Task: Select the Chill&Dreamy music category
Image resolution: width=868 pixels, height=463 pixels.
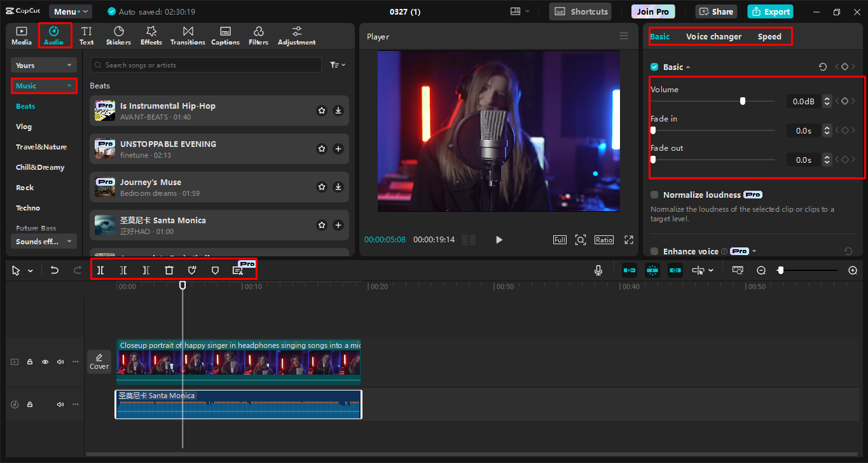Action: pos(40,167)
